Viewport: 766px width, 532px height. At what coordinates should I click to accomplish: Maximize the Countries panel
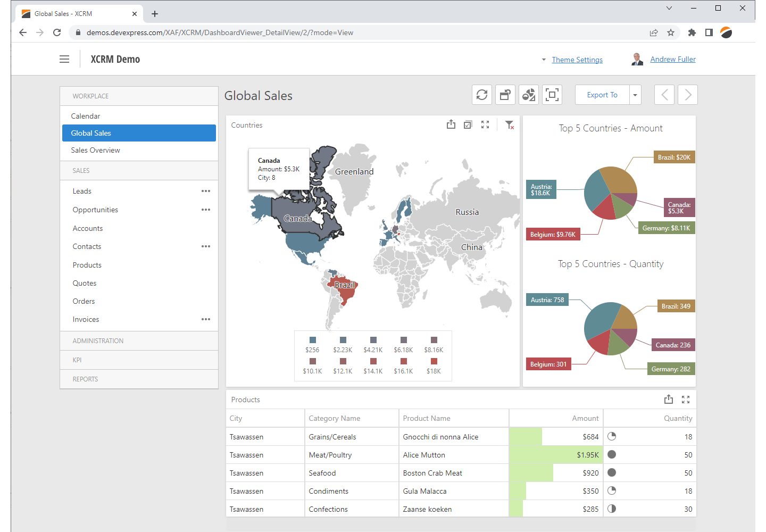485,124
